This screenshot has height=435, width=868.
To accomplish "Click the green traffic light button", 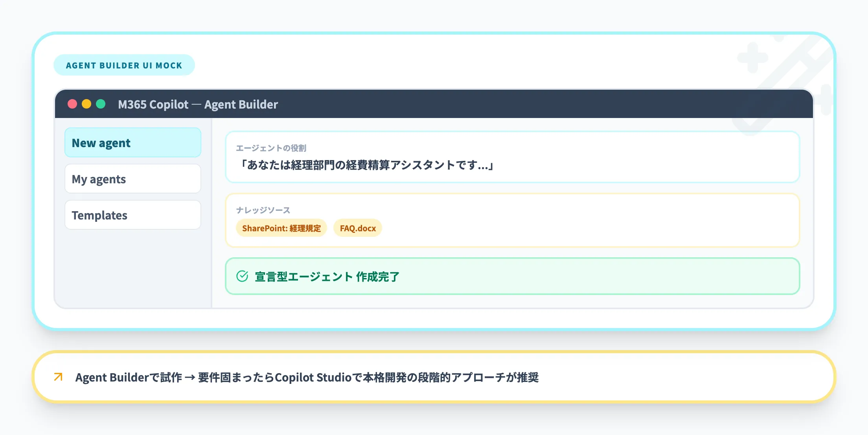I will [x=101, y=104].
